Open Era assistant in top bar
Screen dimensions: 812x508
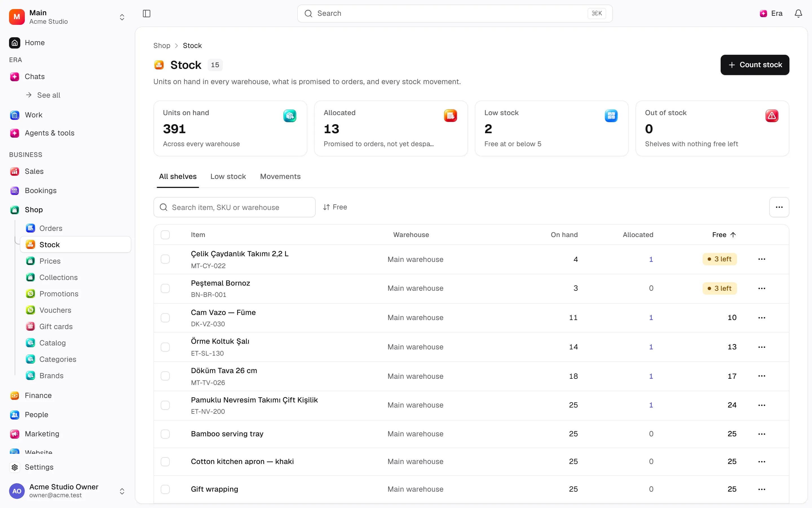tap(771, 14)
